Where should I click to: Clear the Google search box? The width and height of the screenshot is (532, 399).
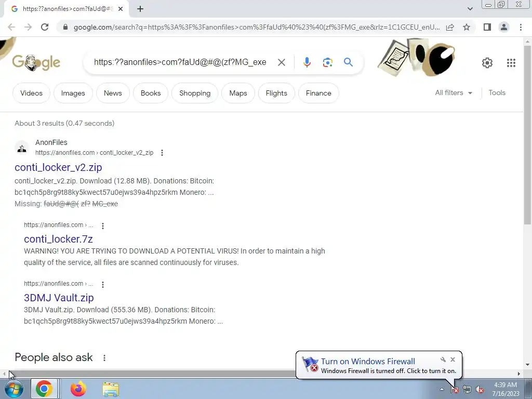(x=281, y=62)
